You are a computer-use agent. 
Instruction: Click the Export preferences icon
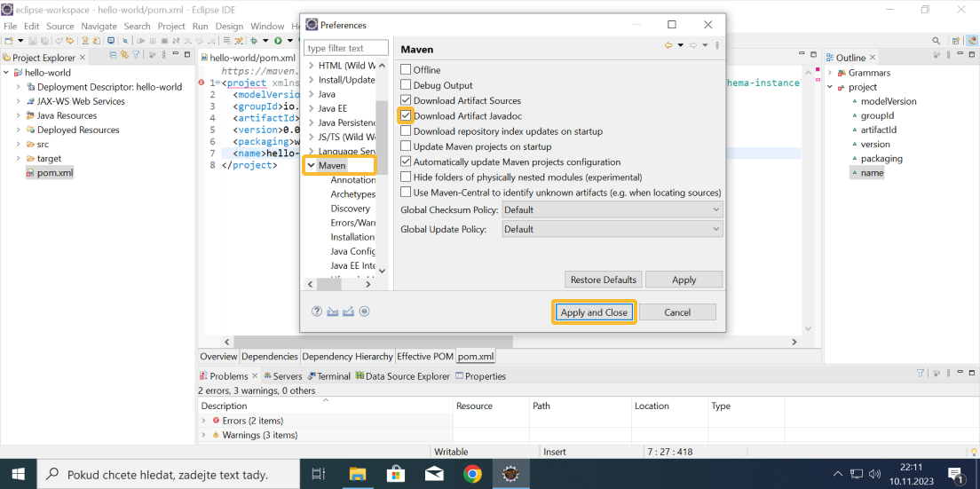tap(349, 311)
